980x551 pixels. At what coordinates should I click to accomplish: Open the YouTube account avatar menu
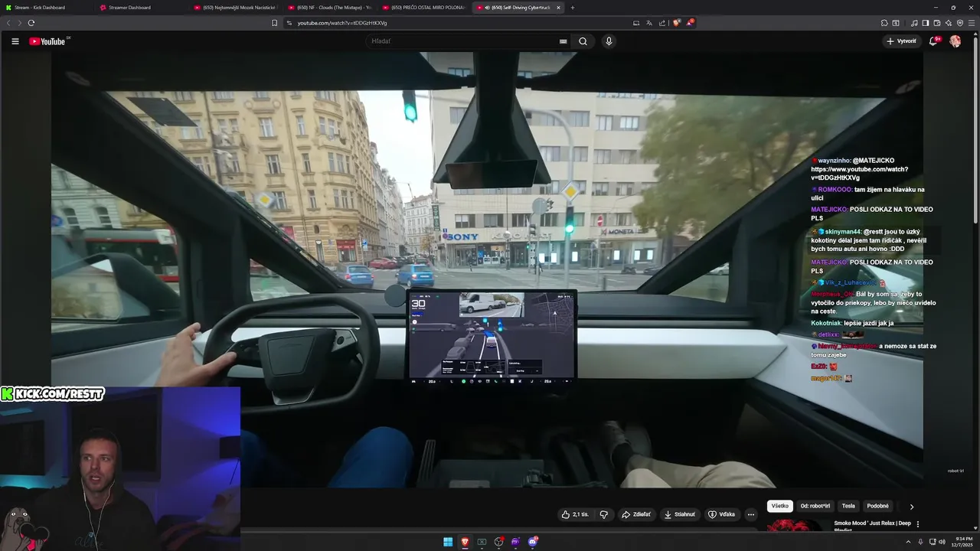coord(955,41)
